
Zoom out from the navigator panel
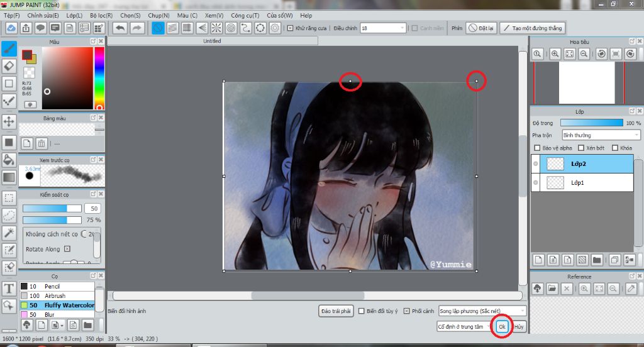tap(584, 54)
